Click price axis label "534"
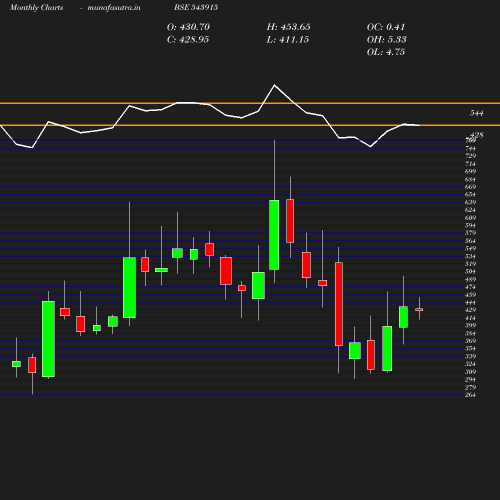500x500 pixels. point(470,256)
